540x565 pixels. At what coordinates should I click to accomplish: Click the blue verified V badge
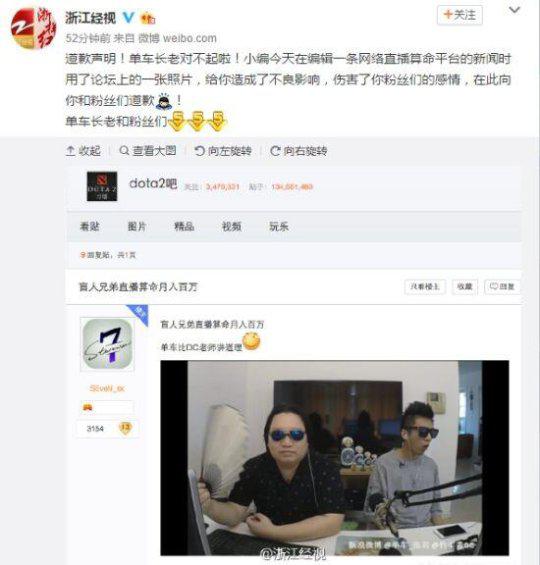[129, 17]
